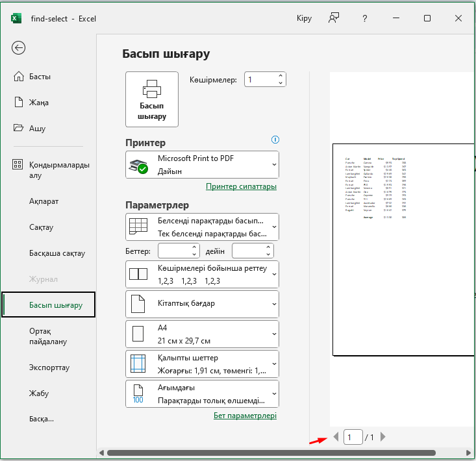
Task: Click the current page number box
Action: (x=353, y=437)
